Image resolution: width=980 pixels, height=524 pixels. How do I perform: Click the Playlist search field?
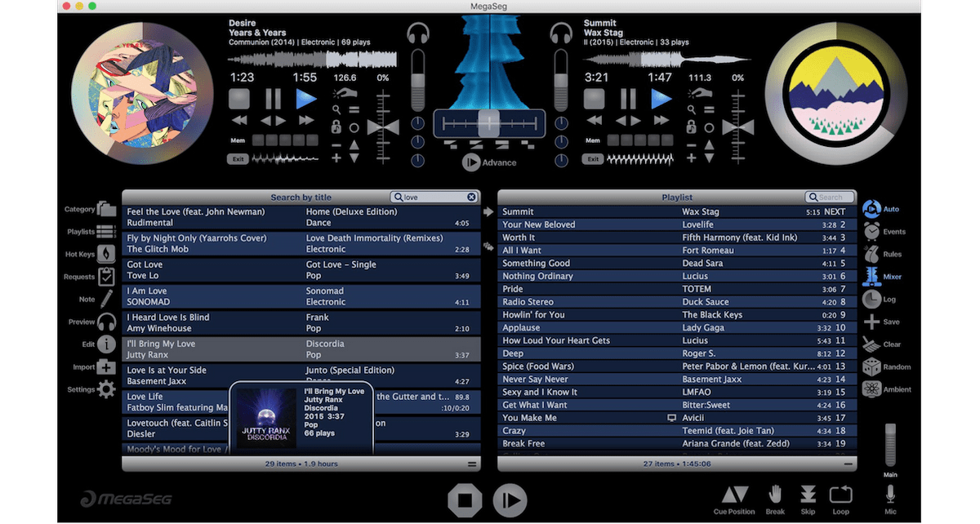tap(829, 197)
